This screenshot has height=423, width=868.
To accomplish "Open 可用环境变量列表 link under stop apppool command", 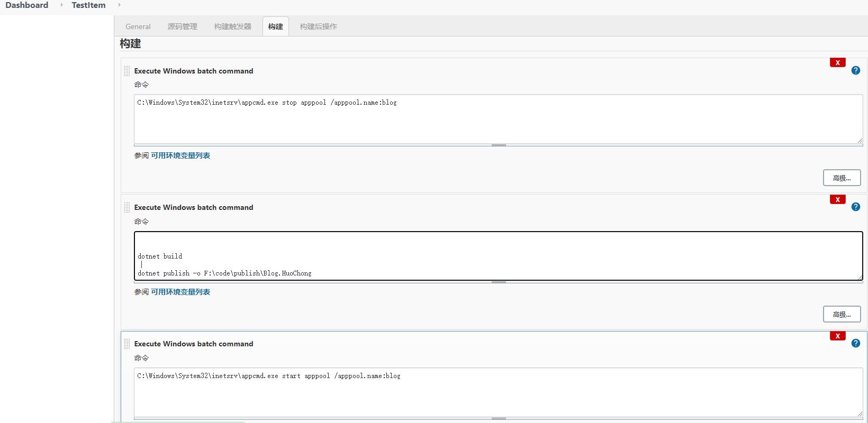I will [x=180, y=155].
